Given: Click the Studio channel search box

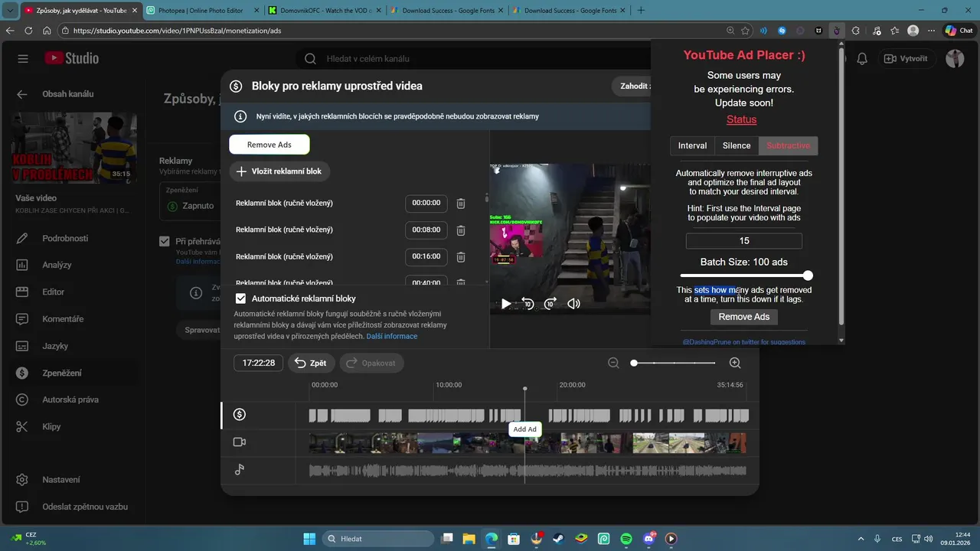Looking at the screenshot, I should click(475, 59).
